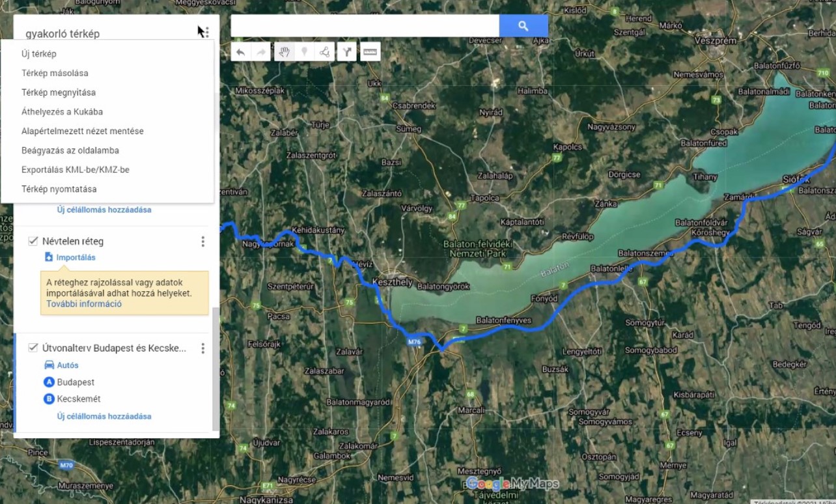836x504 pixels.
Task: Click Új célállomás hozzáadása under Kecskemét
Action: 104,416
